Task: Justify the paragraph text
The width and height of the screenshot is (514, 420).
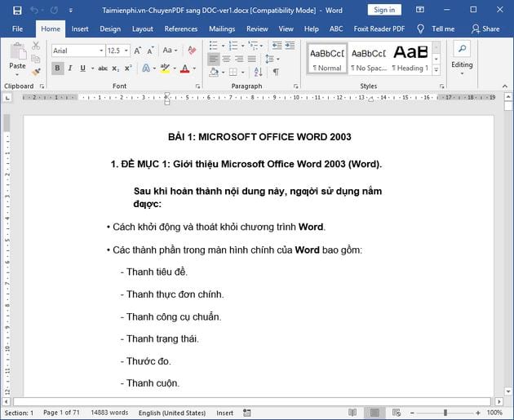Action: click(x=252, y=59)
